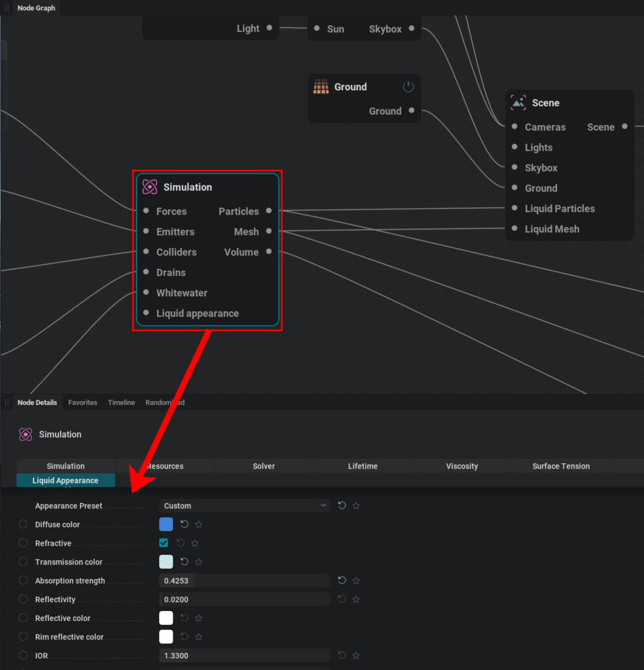This screenshot has width=644, height=670.
Task: Favorite the Diffuse color parameter star
Action: [198, 524]
